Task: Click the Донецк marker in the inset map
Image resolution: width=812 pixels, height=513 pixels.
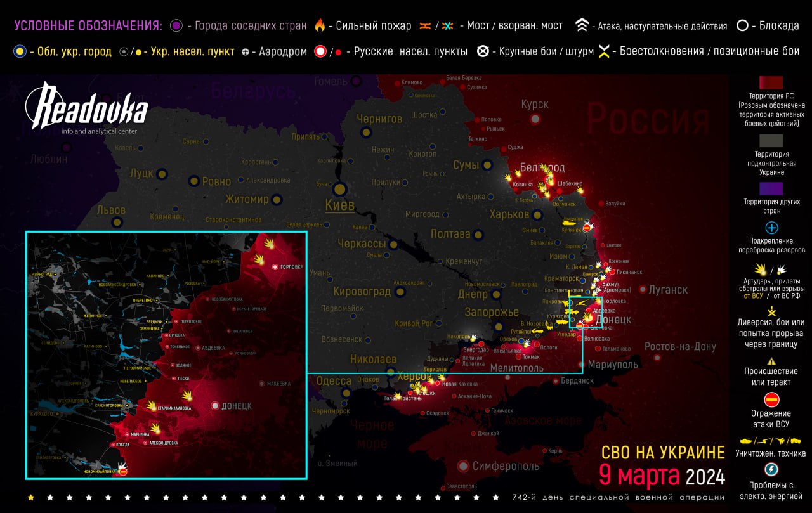Action: coord(216,406)
